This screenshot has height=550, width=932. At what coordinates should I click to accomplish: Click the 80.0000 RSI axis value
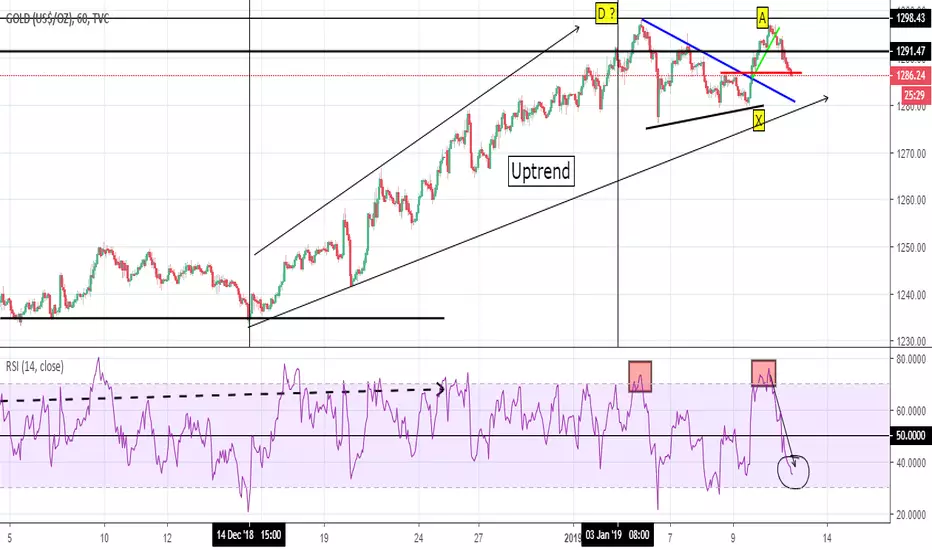coord(911,359)
